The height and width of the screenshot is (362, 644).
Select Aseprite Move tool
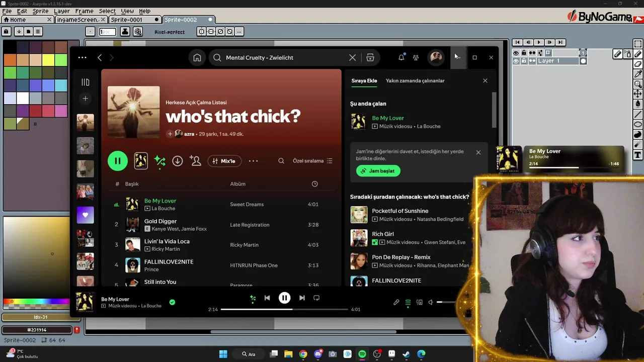638,94
